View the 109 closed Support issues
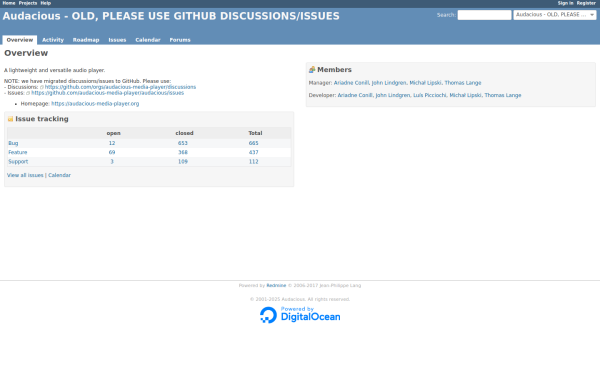 tap(183, 161)
